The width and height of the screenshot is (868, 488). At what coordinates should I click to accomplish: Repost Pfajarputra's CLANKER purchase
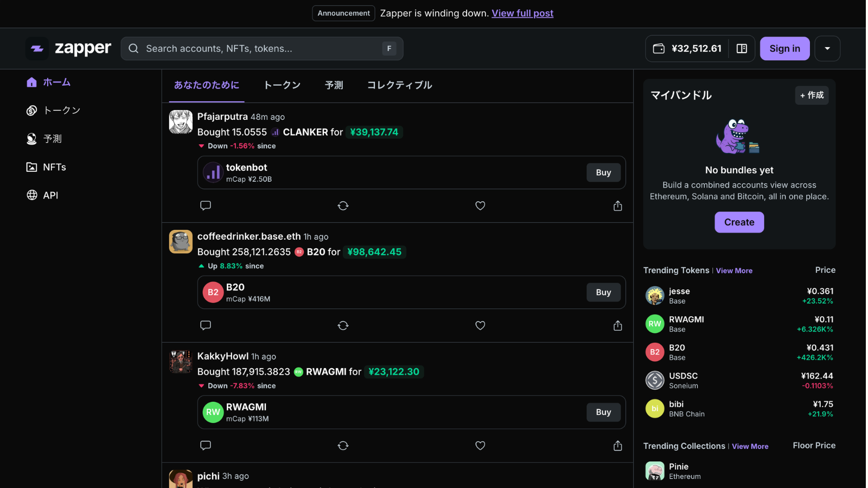point(343,206)
